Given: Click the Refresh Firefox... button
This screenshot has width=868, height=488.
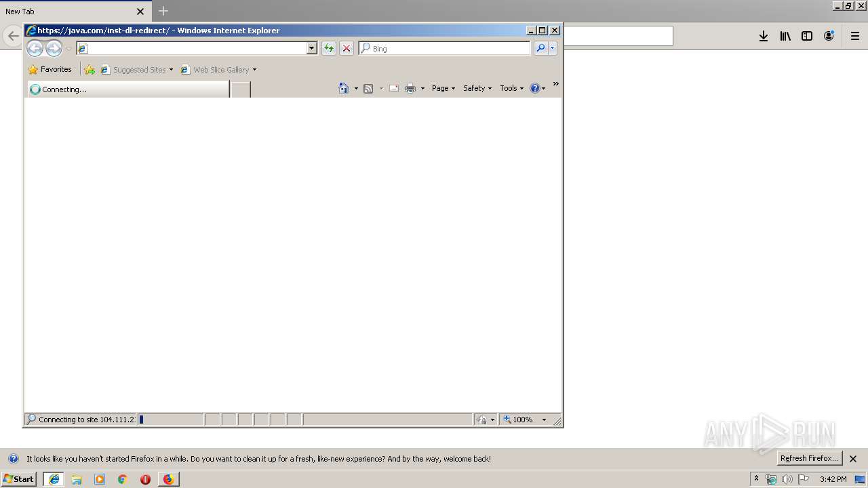Looking at the screenshot, I should point(810,458).
